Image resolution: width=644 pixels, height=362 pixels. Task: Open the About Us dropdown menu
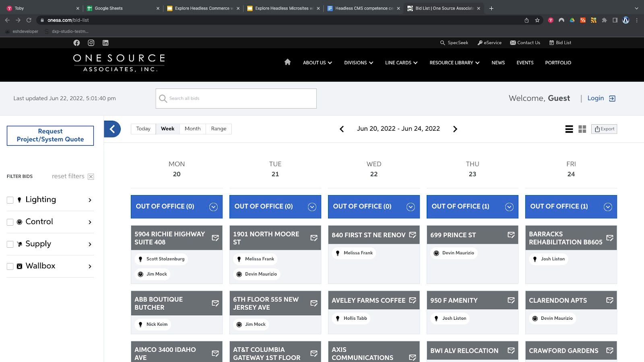coord(317,63)
